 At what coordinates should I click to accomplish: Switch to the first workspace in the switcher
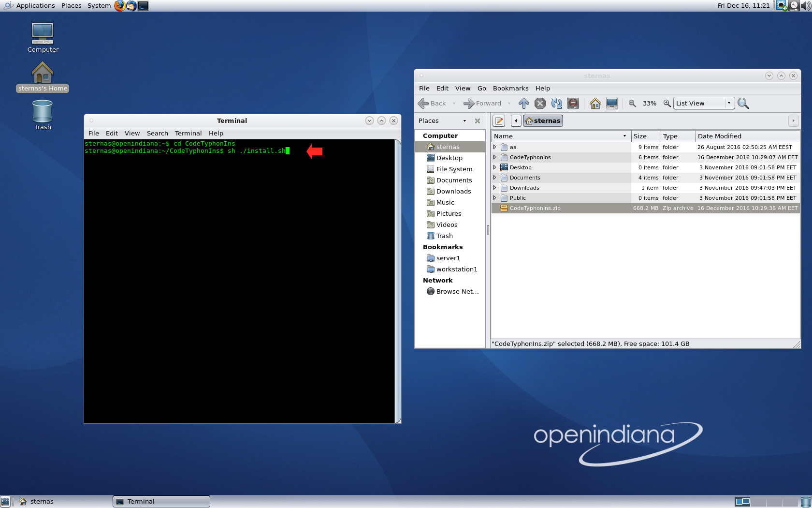tap(742, 502)
